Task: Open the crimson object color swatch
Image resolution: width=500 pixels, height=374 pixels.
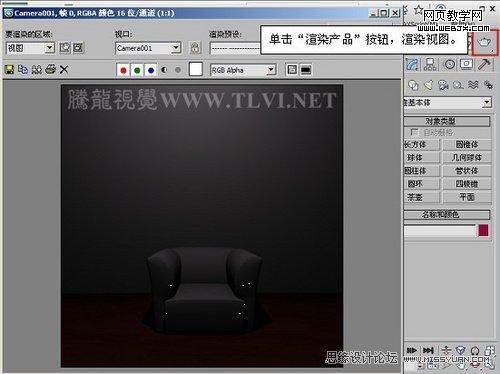Action: tap(483, 230)
